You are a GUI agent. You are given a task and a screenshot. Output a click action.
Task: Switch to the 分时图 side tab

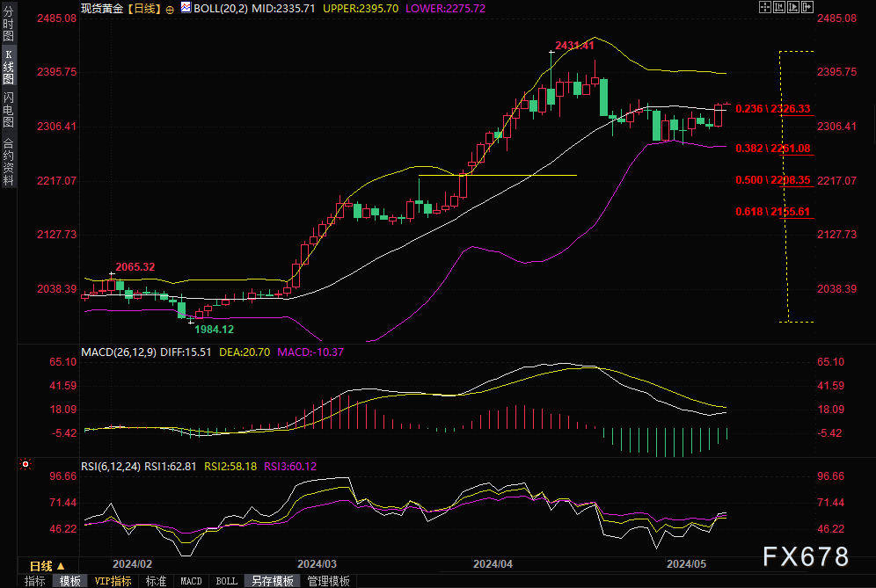tap(8, 25)
